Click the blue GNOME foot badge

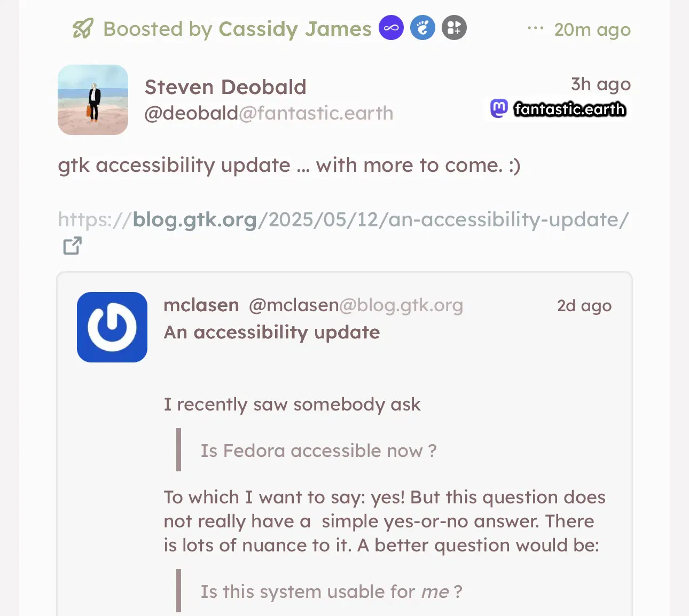(422, 28)
